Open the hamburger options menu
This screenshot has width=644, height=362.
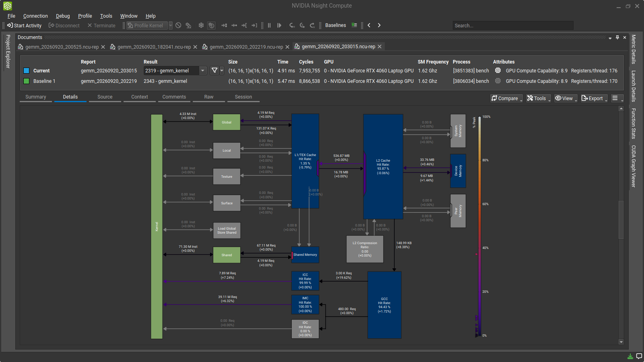click(x=617, y=99)
